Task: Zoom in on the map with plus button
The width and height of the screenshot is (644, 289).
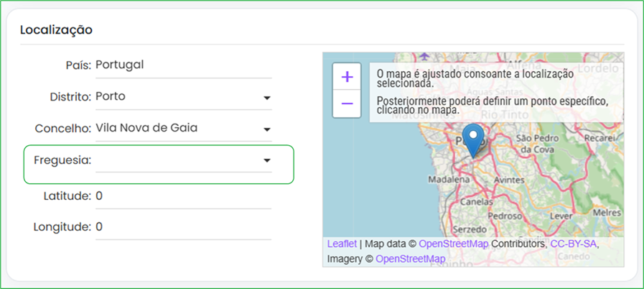Action: click(x=347, y=77)
